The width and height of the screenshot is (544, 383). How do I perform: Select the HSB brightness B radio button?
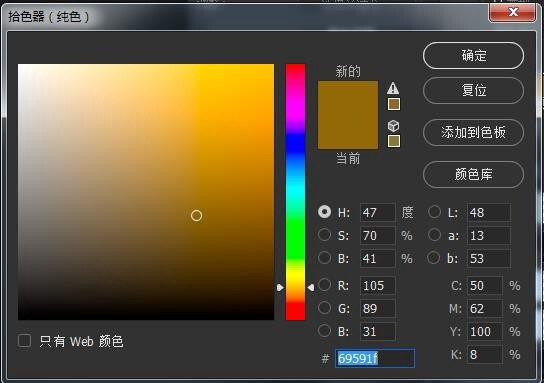[324, 258]
